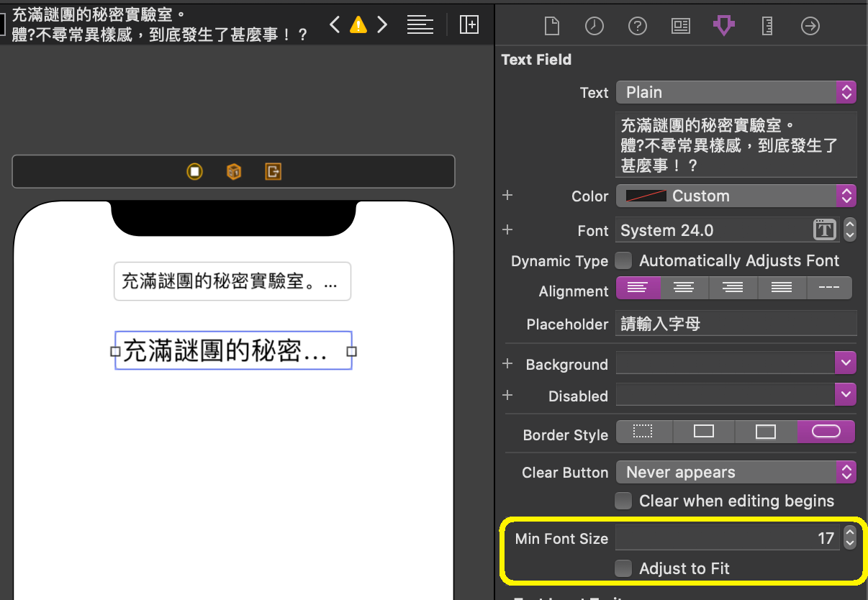Enable Clear when editing begins checkbox
This screenshot has width=868, height=600.
pyautogui.click(x=624, y=501)
